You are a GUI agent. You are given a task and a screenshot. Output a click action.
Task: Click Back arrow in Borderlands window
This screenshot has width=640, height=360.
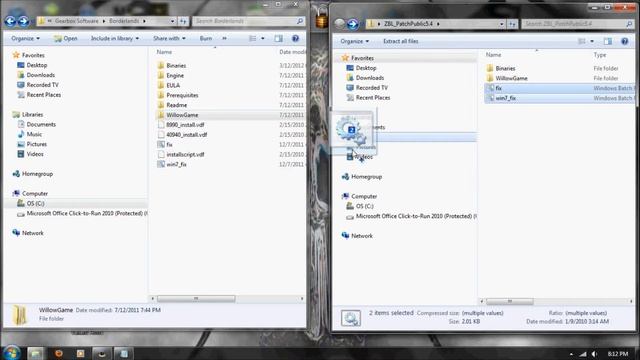tap(10, 21)
